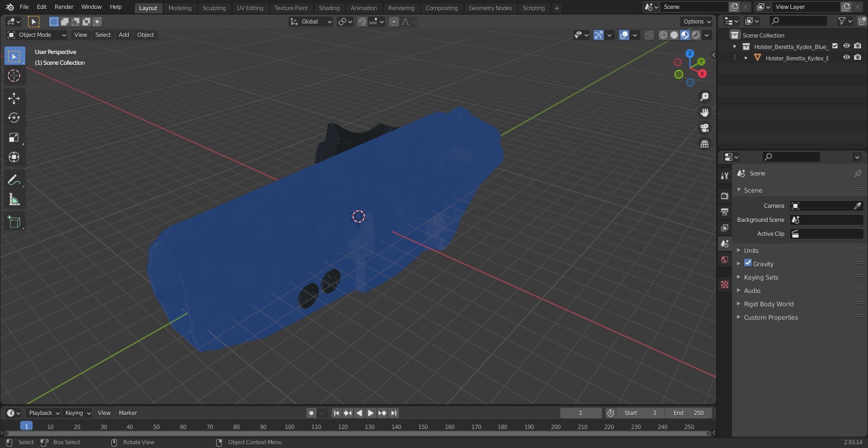Activate the Cursor tool
This screenshot has width=868, height=448.
click(14, 76)
